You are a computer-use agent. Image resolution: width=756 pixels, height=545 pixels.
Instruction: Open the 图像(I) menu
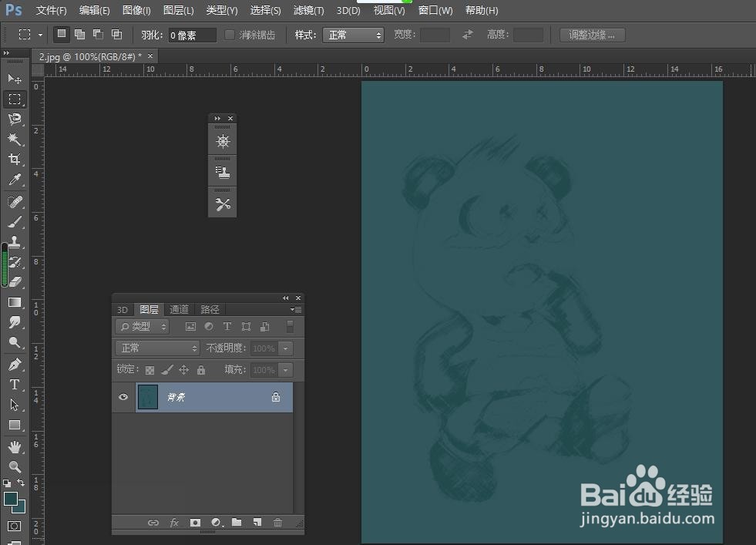(x=136, y=10)
